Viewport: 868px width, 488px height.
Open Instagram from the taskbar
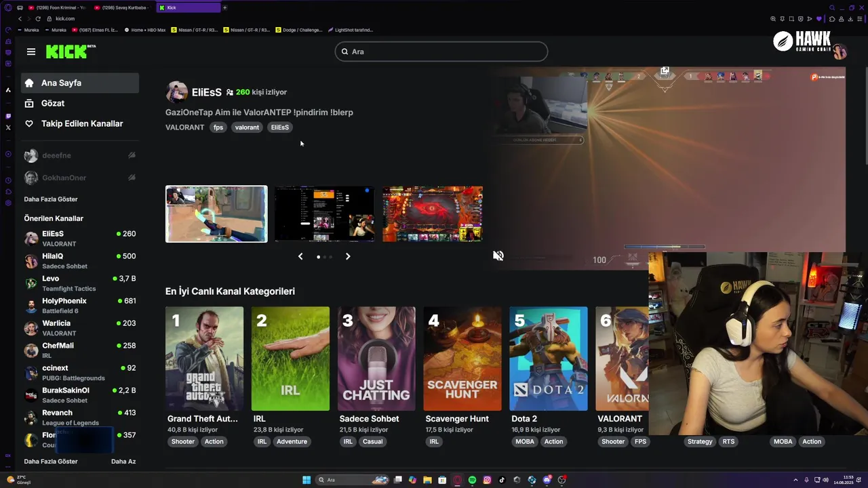coord(487,480)
